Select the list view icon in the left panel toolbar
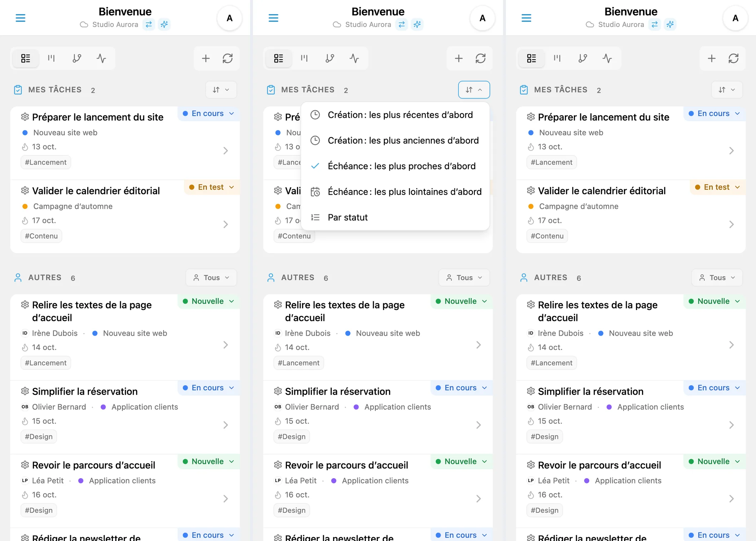Screen dimensions: 756x541 (x=26, y=58)
